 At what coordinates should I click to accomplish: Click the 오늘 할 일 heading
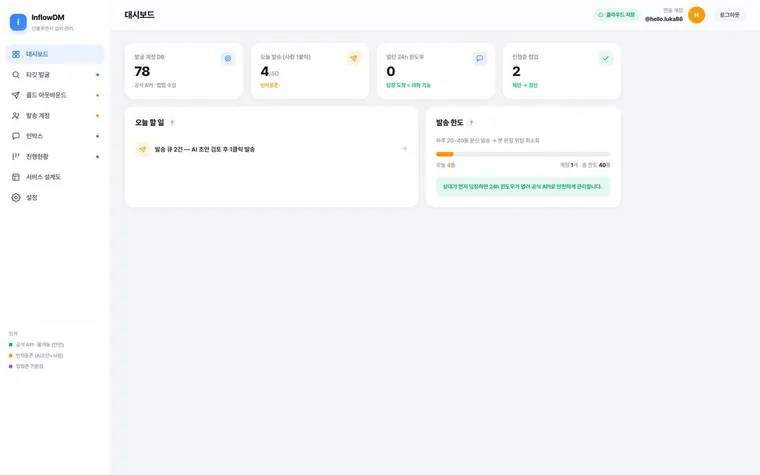[x=150, y=123]
